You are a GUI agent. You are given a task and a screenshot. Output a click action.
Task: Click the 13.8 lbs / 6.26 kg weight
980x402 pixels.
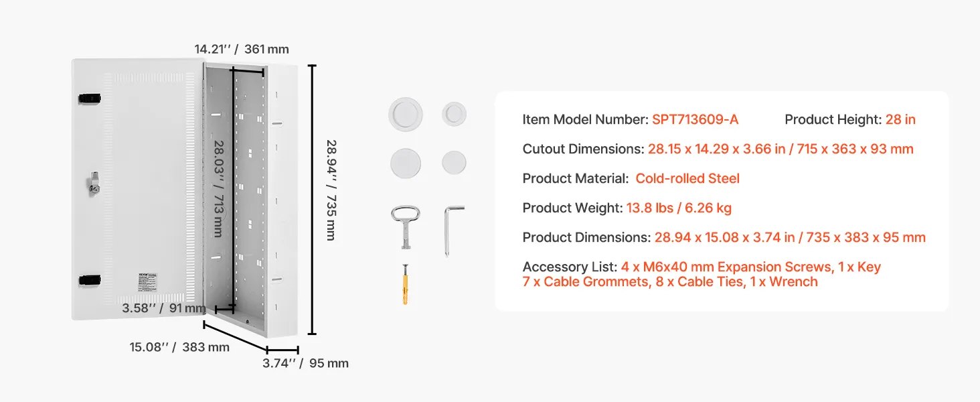tap(679, 208)
